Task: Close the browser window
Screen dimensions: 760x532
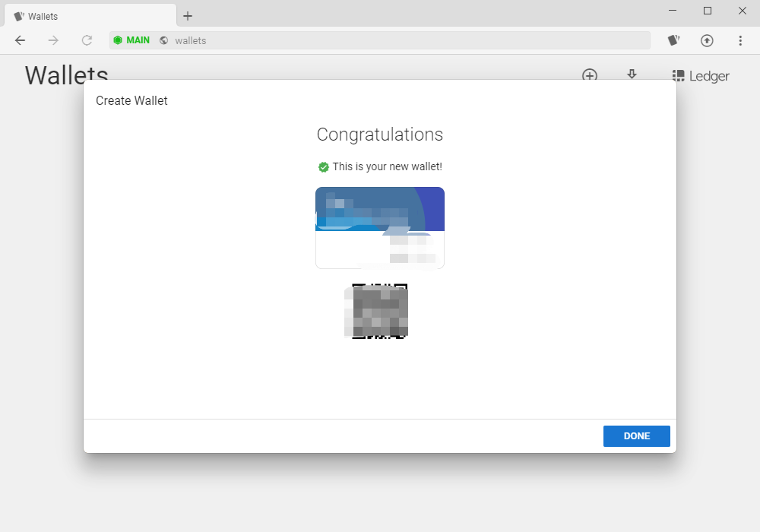Action: pyautogui.click(x=742, y=11)
